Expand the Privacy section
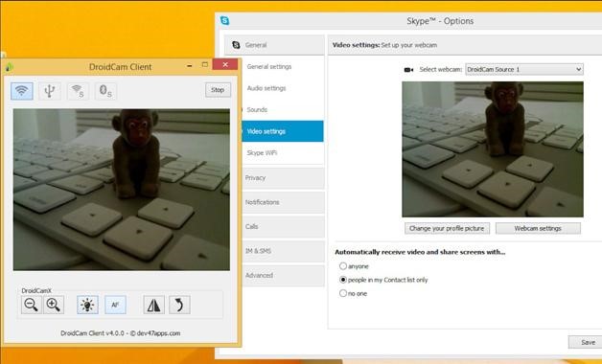The image size is (602, 364). [x=284, y=178]
